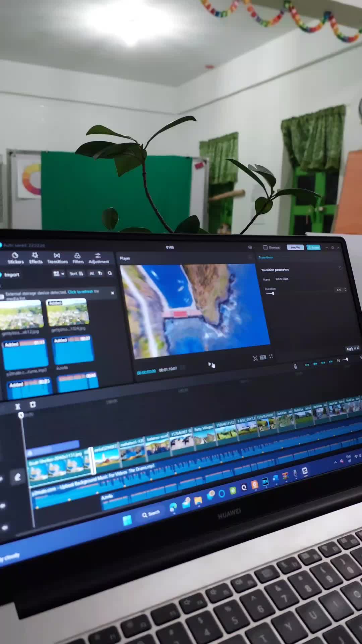Dismiss the external storage notification
This screenshot has width=362, height=644.
coord(113,293)
